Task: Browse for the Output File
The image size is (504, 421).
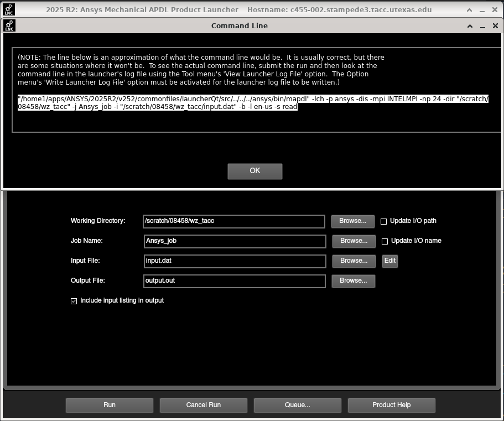Action: pos(354,281)
